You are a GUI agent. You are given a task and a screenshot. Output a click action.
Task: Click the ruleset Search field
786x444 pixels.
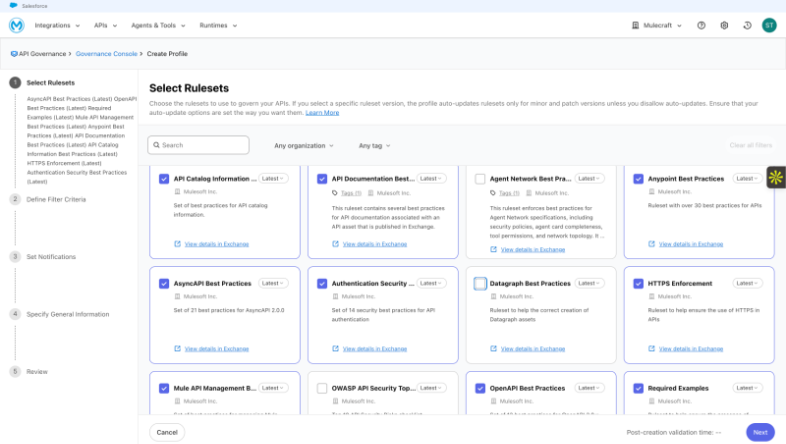coord(199,146)
